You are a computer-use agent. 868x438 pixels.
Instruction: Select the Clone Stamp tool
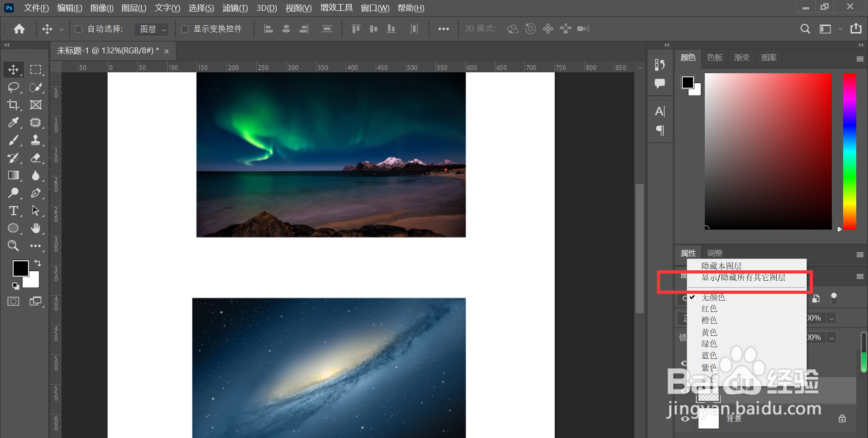pyautogui.click(x=36, y=140)
